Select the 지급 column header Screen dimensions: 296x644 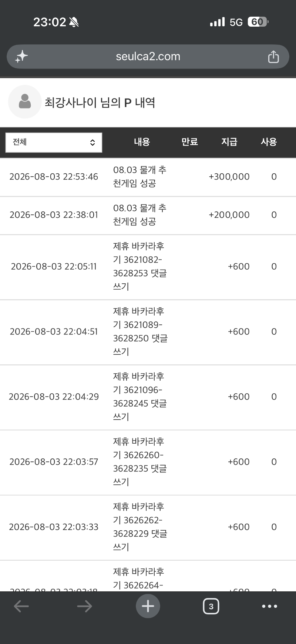tap(229, 142)
